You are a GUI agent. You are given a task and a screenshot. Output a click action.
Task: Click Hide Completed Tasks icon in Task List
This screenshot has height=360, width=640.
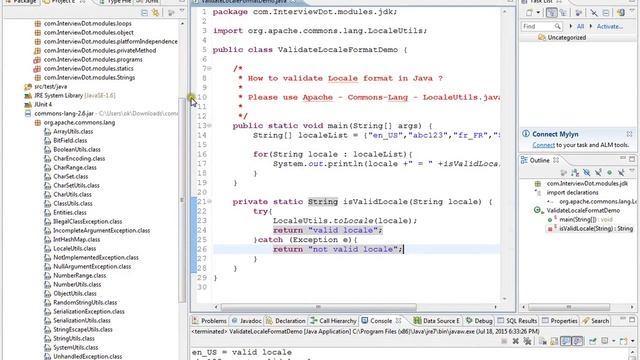click(x=593, y=13)
